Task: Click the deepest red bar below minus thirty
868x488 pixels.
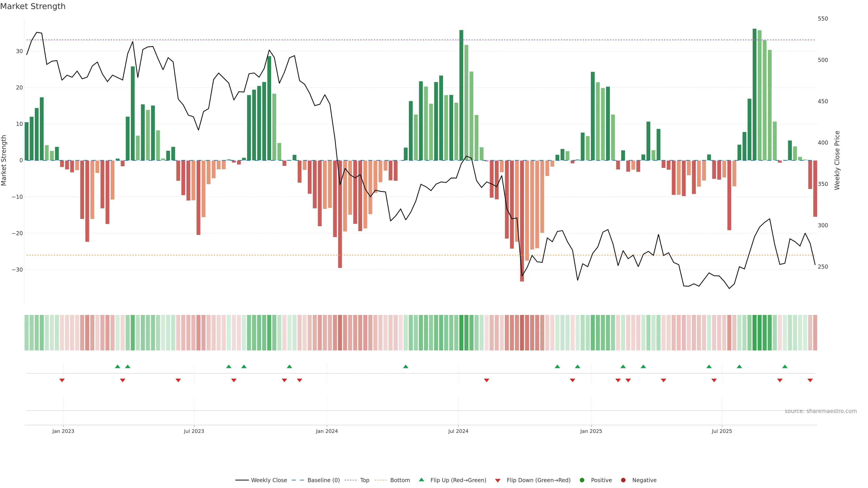Action: tap(522, 221)
